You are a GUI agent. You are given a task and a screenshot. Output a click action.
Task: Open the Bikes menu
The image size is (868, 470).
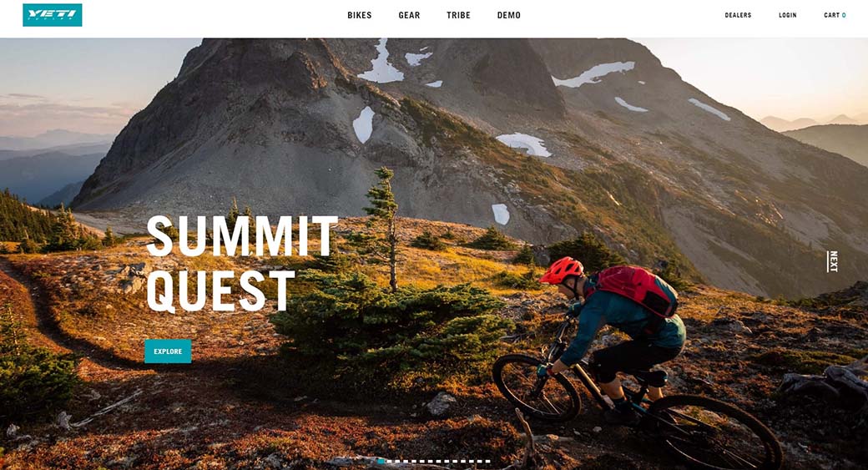pos(359,16)
